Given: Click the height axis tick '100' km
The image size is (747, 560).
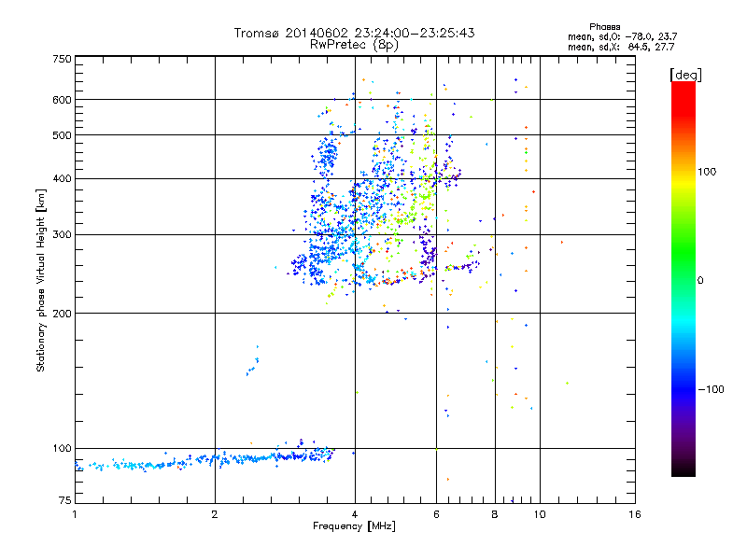Looking at the screenshot, I should point(62,449).
